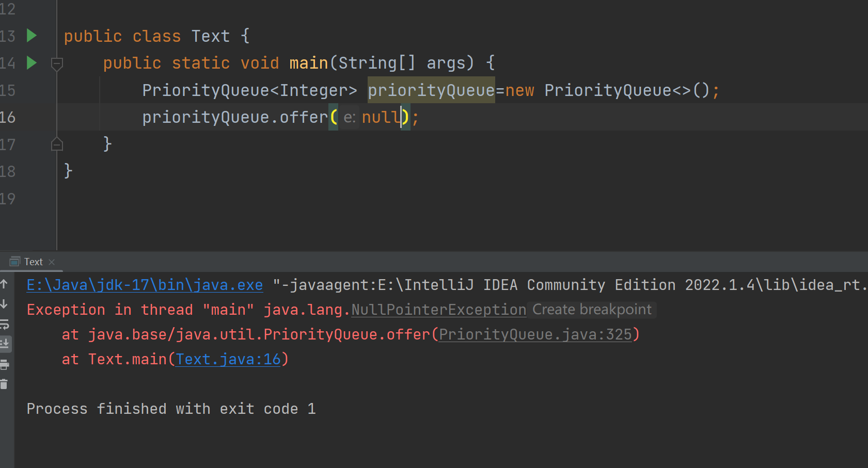
Task: Click the highlighted priorityQueue variable declaration
Action: [431, 90]
